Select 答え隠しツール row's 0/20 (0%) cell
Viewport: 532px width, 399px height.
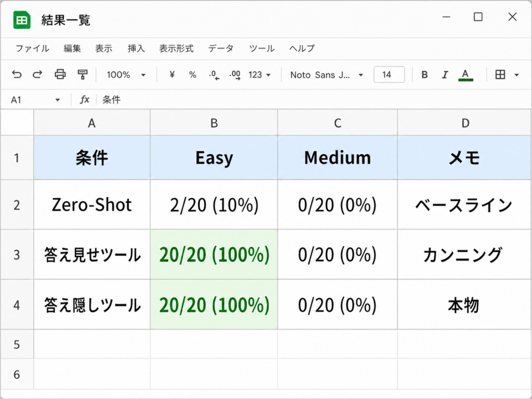pos(337,304)
